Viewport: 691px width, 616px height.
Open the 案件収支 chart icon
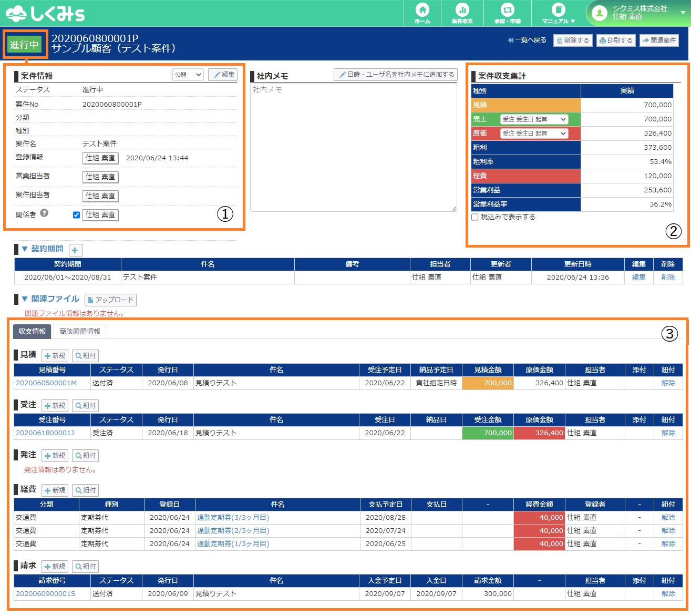462,13
